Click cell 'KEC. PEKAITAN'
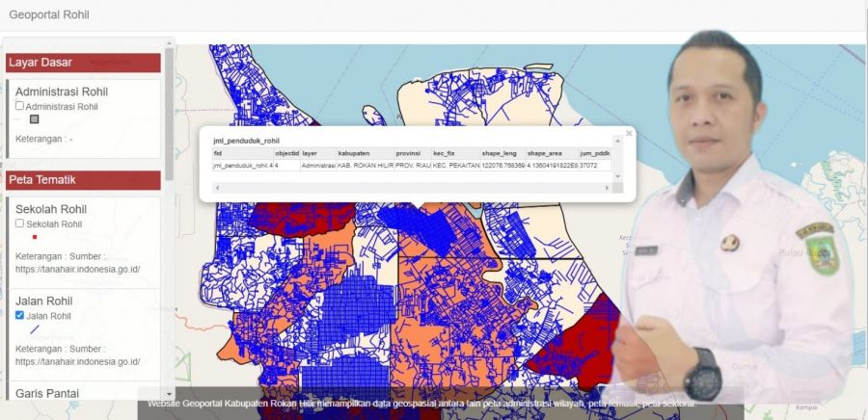 click(x=456, y=166)
